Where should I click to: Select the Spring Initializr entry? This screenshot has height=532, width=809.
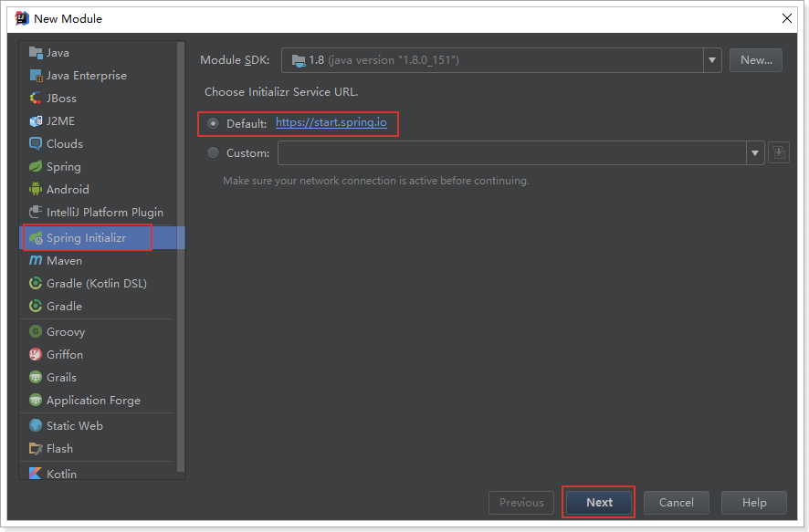coord(86,237)
